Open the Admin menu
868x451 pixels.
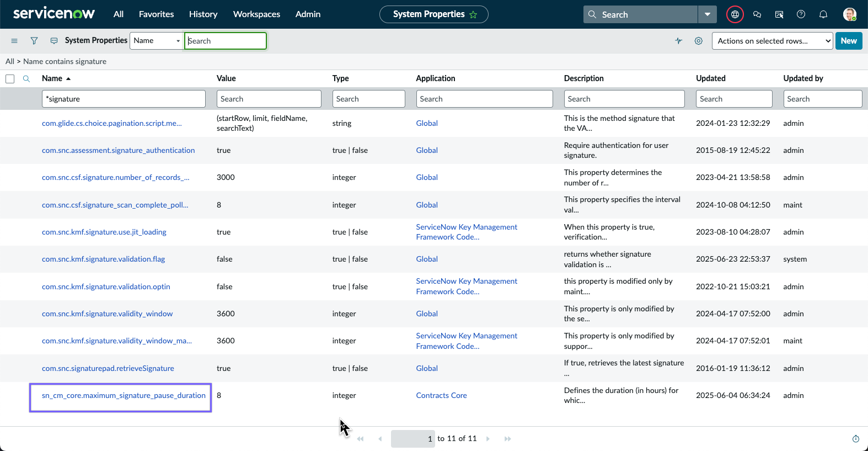pos(308,14)
